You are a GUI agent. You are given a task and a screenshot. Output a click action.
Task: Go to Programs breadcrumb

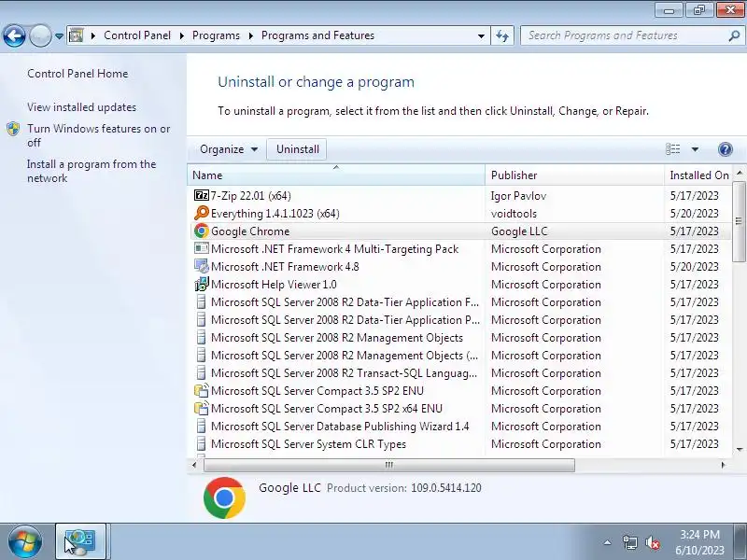[216, 35]
